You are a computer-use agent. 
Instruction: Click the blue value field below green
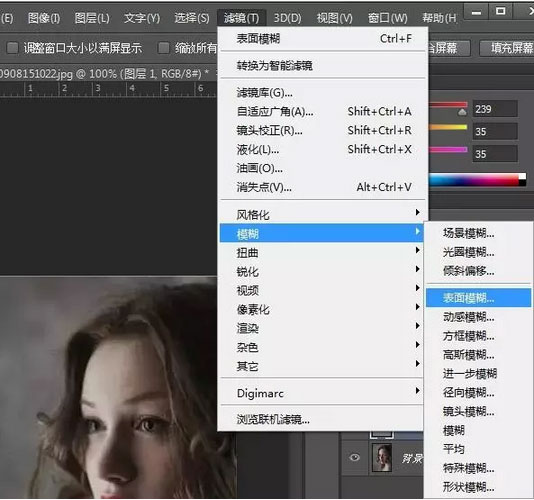495,154
